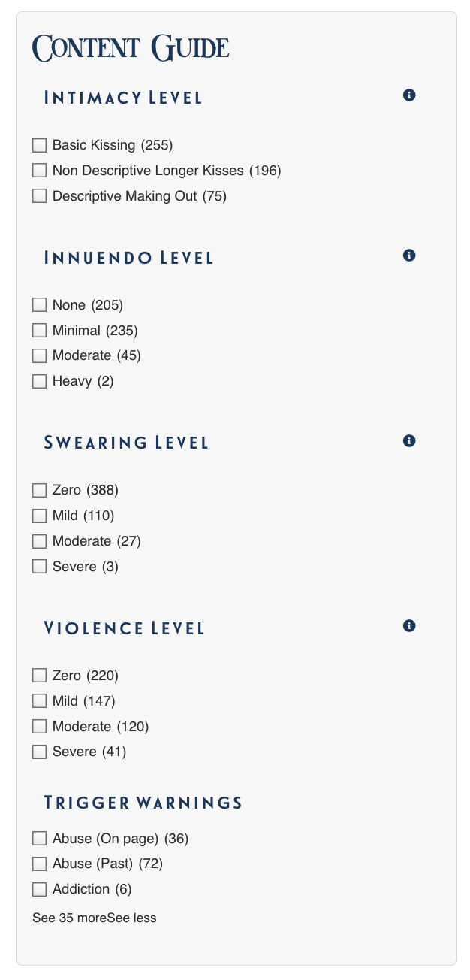This screenshot has width=470, height=980.
Task: Click the Violence Level info icon
Action: pyautogui.click(x=409, y=625)
